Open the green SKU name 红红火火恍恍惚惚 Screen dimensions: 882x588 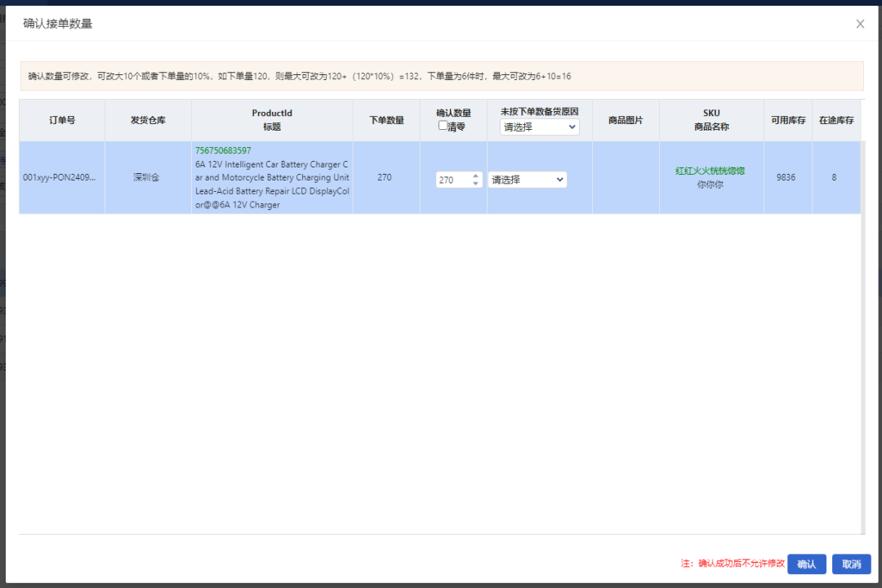[x=710, y=171]
